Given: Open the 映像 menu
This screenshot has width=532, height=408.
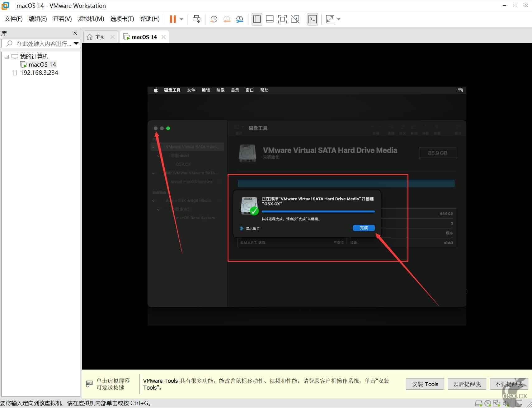Looking at the screenshot, I should coord(220,90).
